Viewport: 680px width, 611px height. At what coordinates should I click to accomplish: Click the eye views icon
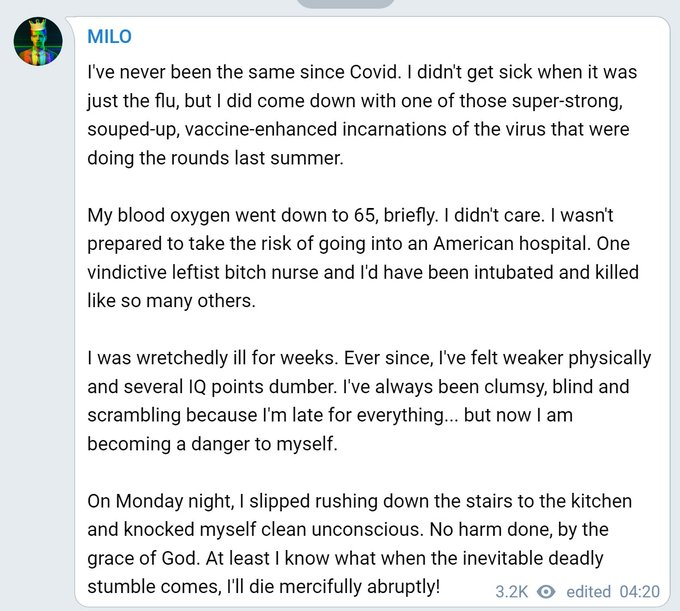pos(546,590)
